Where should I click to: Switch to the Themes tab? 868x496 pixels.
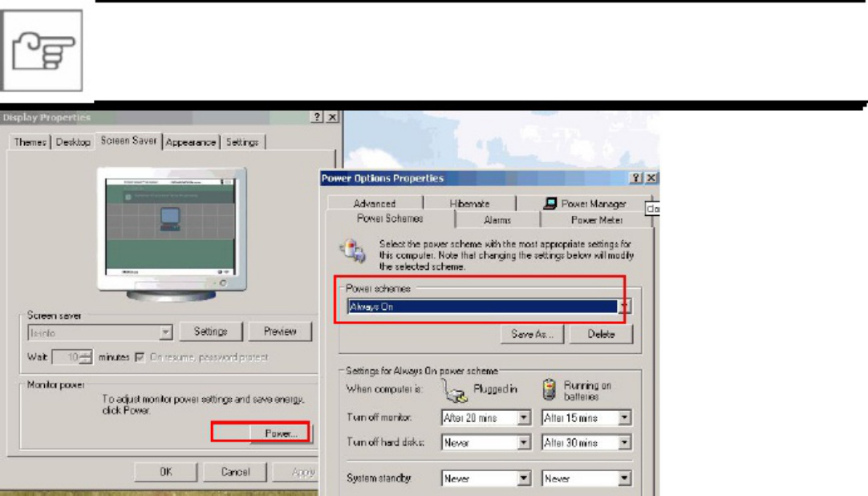coord(30,142)
